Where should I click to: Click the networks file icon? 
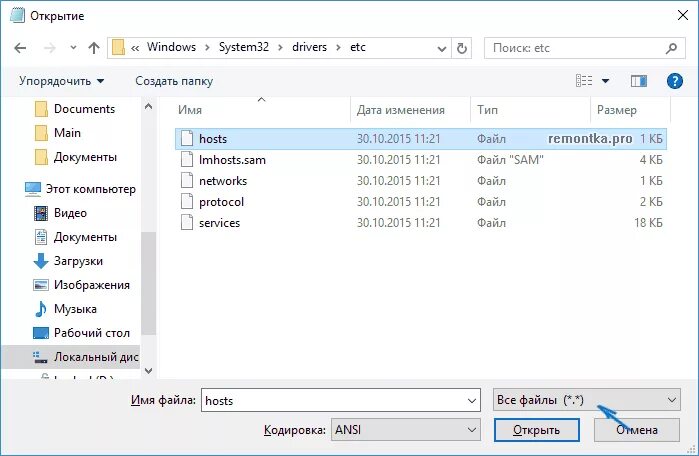click(187, 181)
